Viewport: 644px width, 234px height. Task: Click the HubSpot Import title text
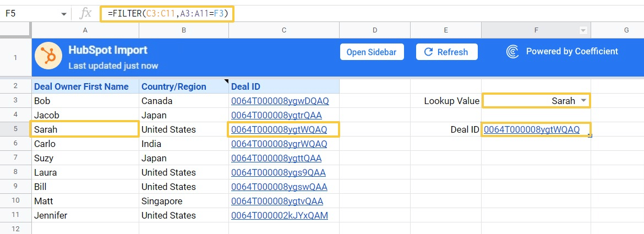pyautogui.click(x=107, y=50)
